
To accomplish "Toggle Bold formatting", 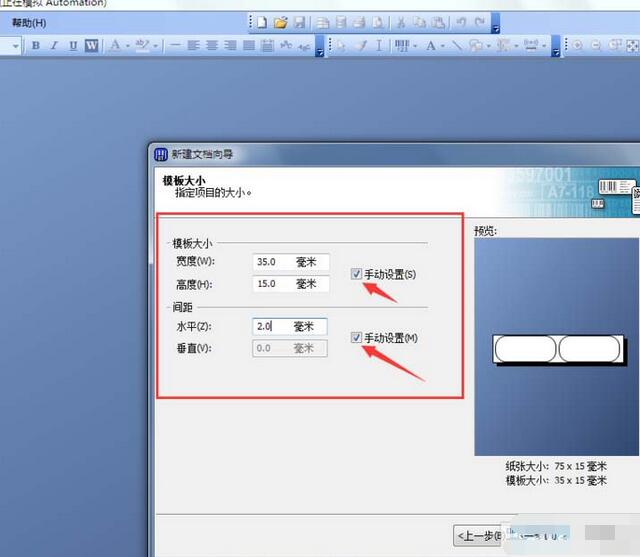I will (36, 45).
